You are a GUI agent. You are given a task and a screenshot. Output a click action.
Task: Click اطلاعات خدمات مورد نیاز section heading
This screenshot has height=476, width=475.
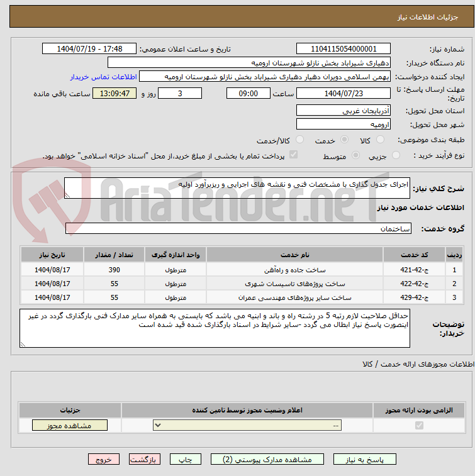coord(421,208)
